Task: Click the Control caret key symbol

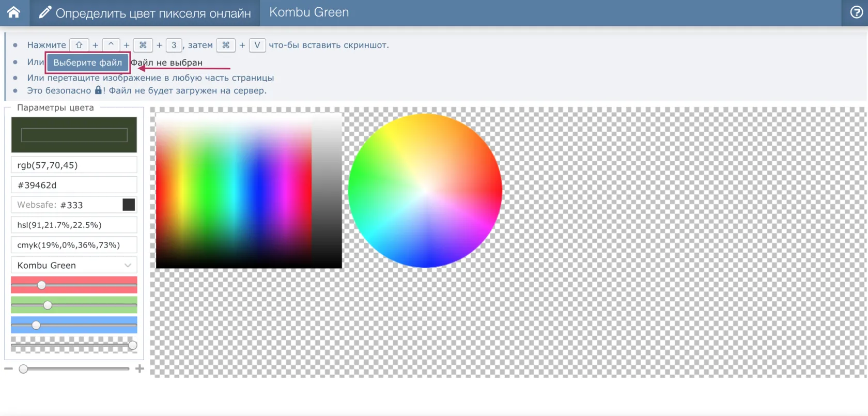Action: (x=111, y=45)
